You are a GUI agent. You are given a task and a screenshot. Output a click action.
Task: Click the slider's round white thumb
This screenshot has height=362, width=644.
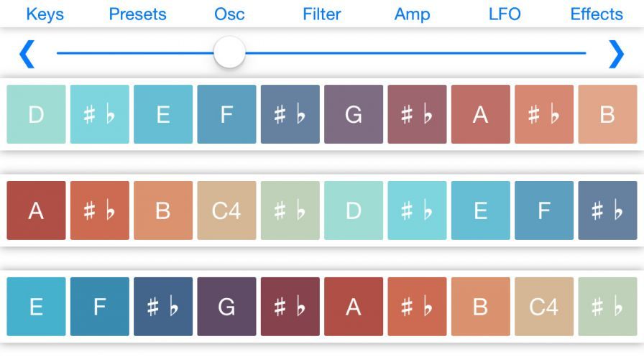[229, 53]
